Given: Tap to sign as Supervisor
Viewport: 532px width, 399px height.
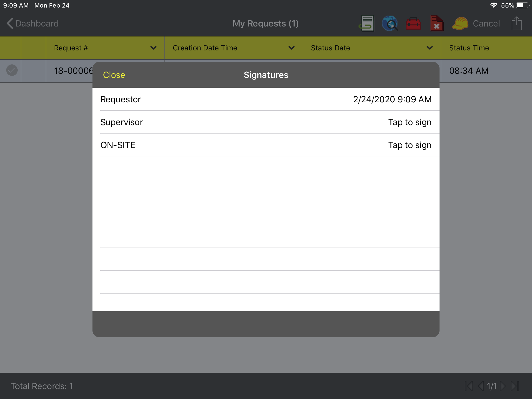Looking at the screenshot, I should click(409, 122).
